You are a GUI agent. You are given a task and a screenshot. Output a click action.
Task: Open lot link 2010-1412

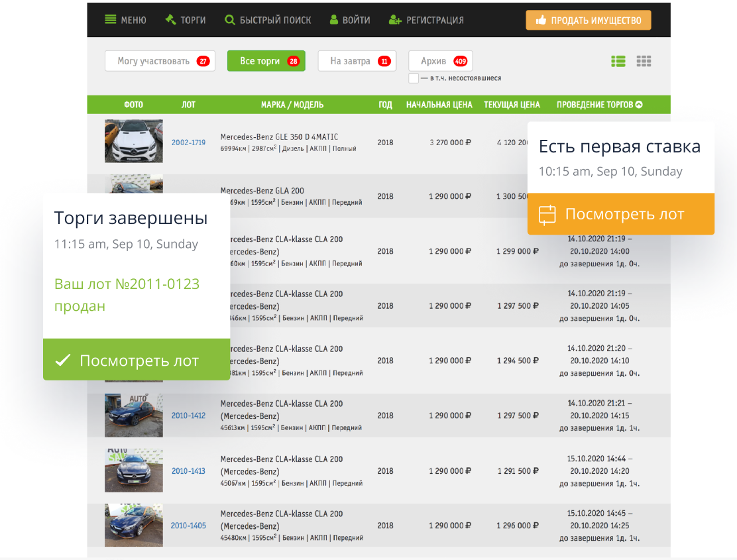188,416
